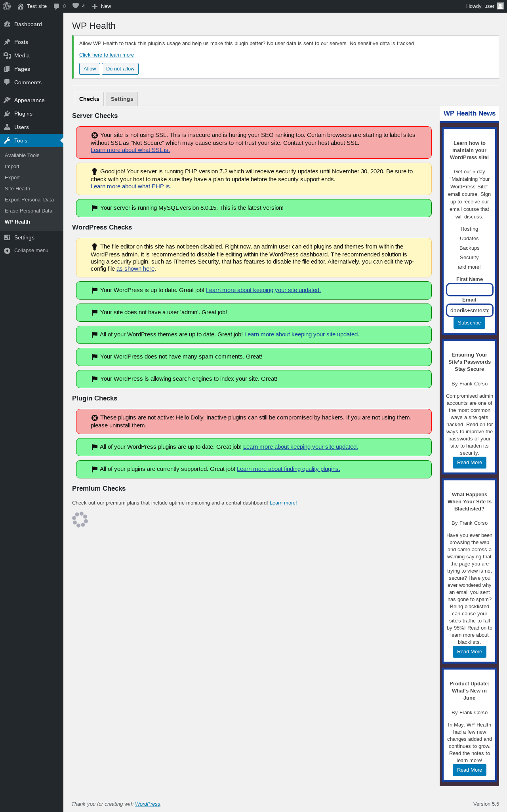507x812 pixels.
Task: Open 'Learn more about what PHP is' link
Action: [131, 186]
